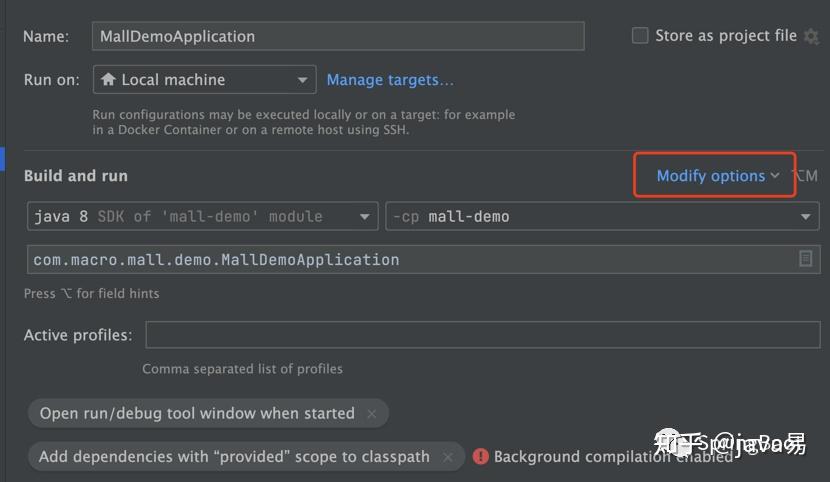Open the -cp mall-demo classpath dropdown
830x482 pixels.
pos(602,216)
